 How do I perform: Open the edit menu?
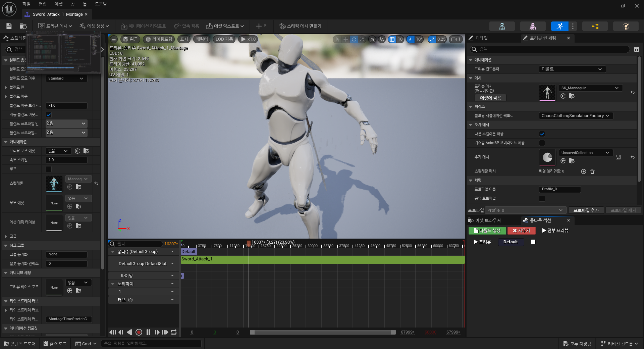click(43, 4)
